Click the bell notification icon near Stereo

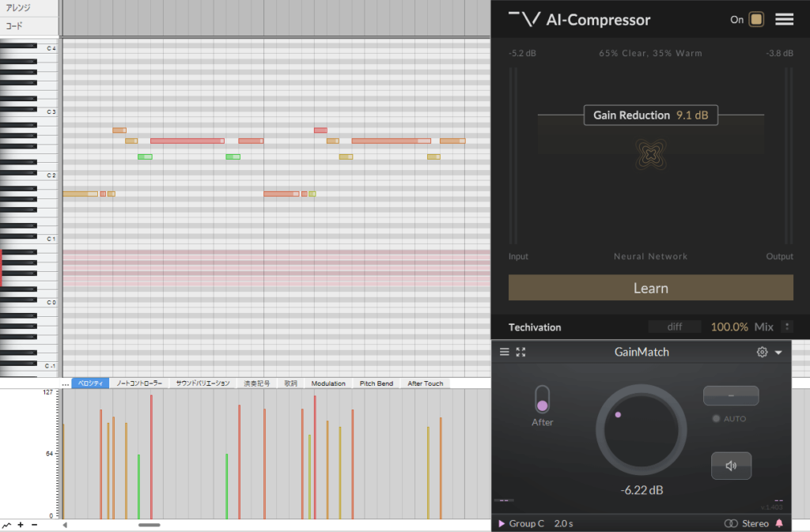779,523
